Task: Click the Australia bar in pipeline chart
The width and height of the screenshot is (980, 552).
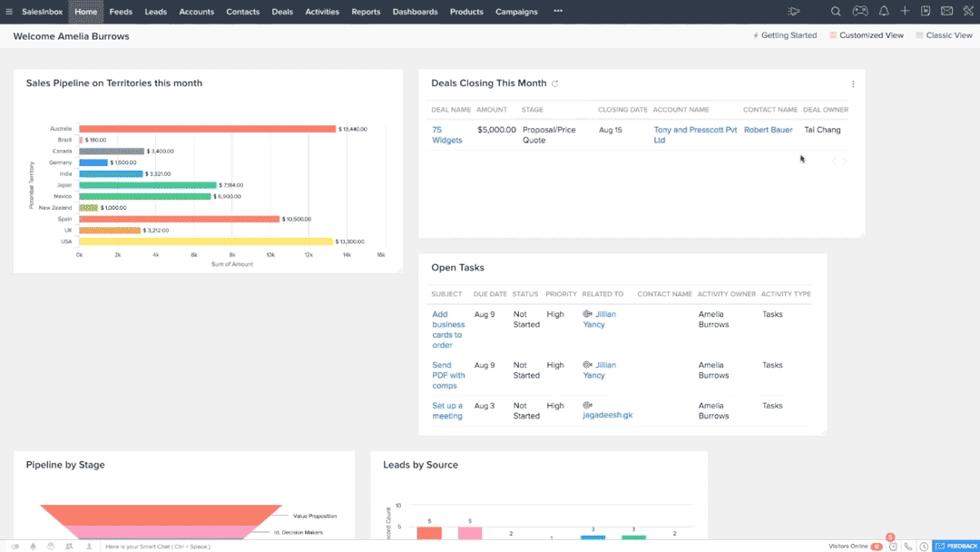Action: pos(208,129)
